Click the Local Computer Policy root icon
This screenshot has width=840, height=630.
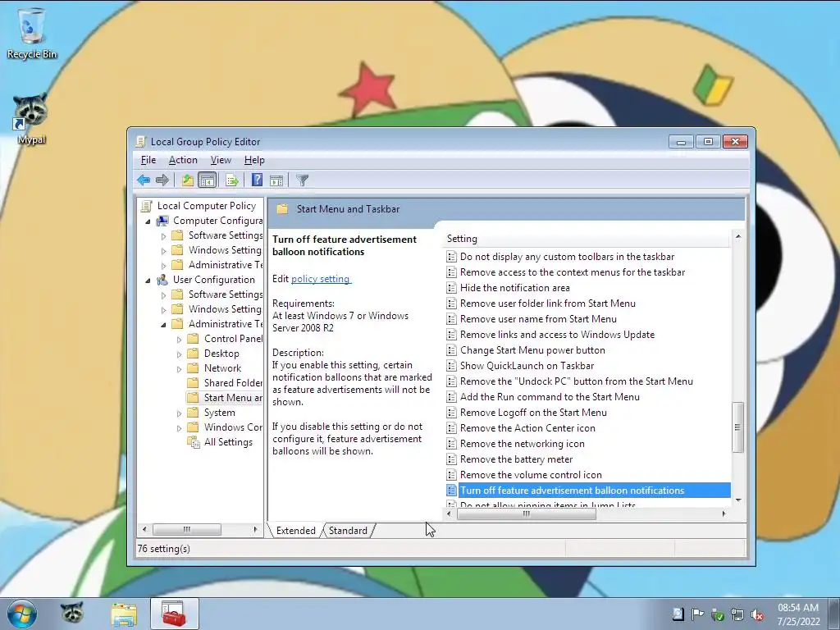146,206
